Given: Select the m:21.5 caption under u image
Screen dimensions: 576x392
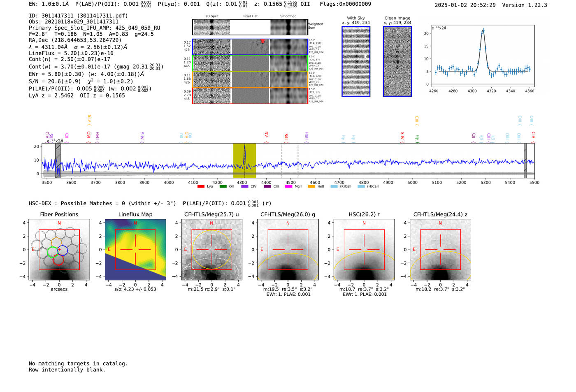Looking at the screenshot, I should [211, 289].
